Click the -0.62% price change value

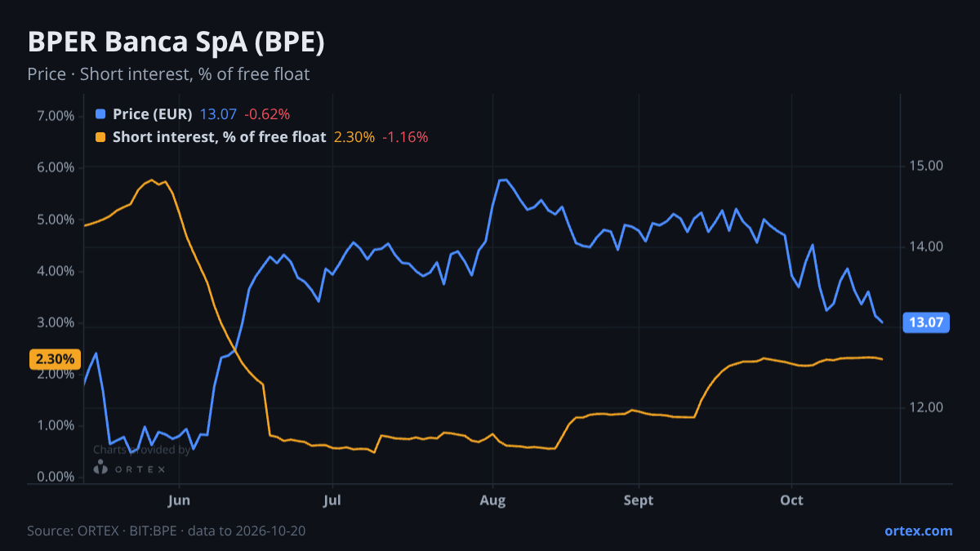click(267, 114)
